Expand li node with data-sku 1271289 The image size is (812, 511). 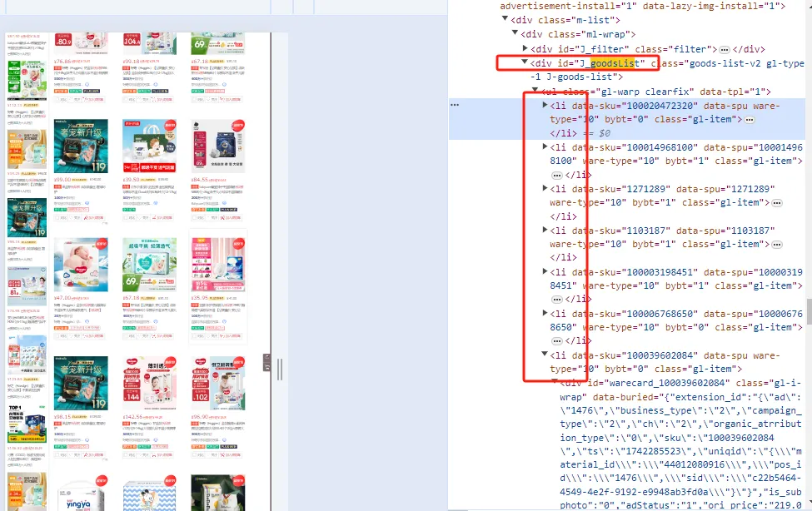tap(545, 188)
